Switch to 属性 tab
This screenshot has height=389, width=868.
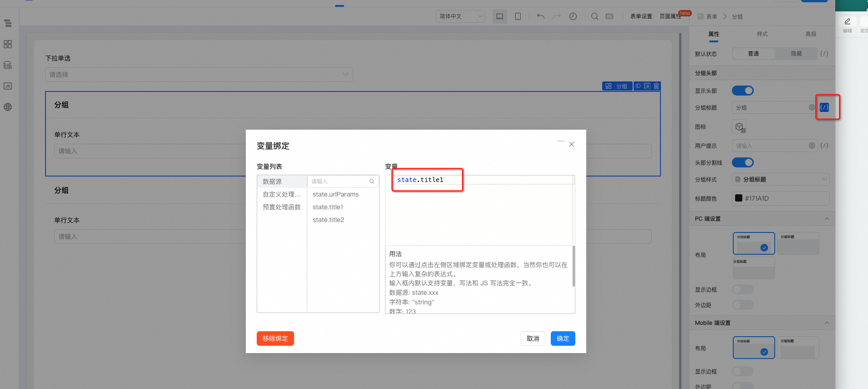click(714, 34)
